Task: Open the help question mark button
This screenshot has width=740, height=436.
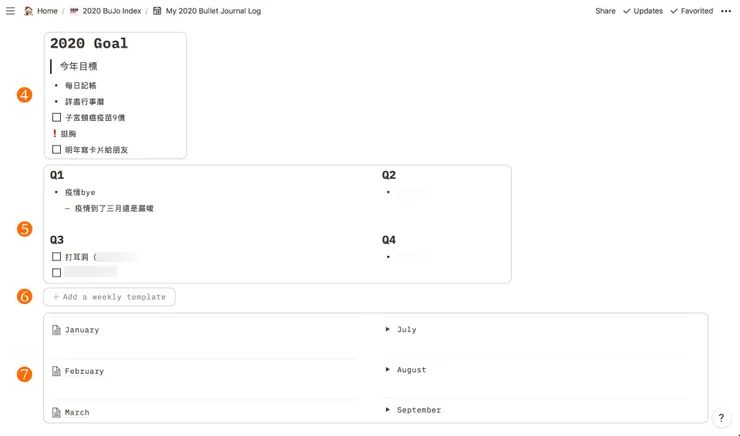Action: point(721,419)
